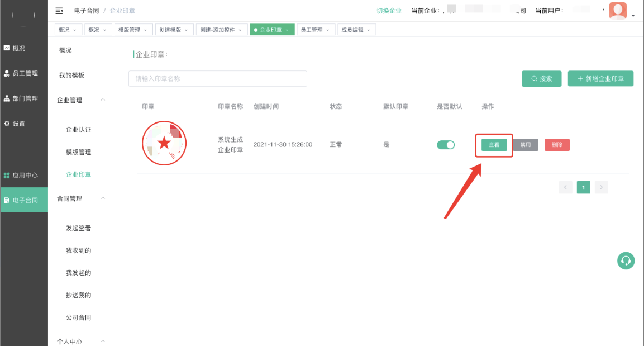Click the sidebar collapse hamburger icon
Image resolution: width=644 pixels, height=346 pixels.
(59, 11)
